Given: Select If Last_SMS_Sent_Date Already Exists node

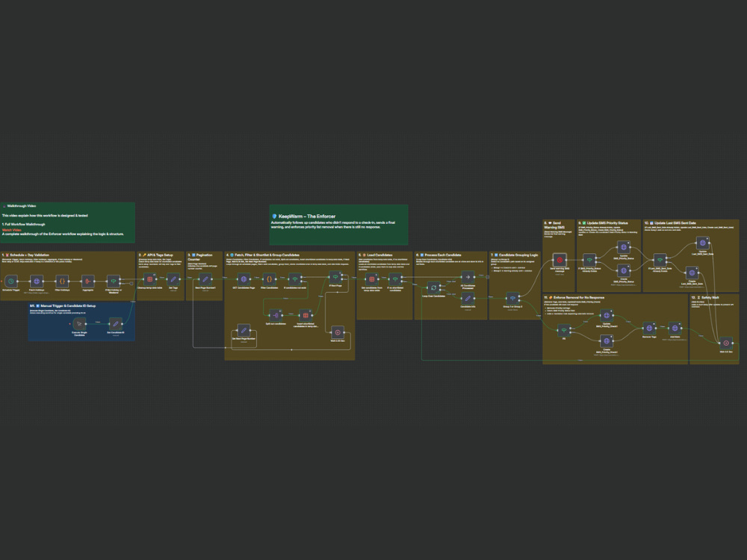Looking at the screenshot, I should (x=660, y=260).
